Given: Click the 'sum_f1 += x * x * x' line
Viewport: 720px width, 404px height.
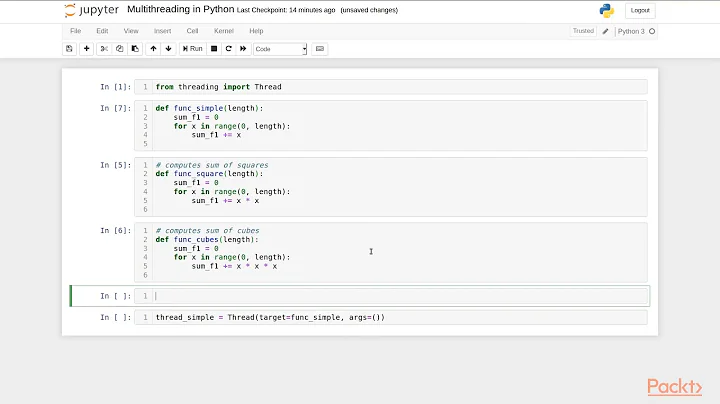Looking at the screenshot, I should pos(234,266).
